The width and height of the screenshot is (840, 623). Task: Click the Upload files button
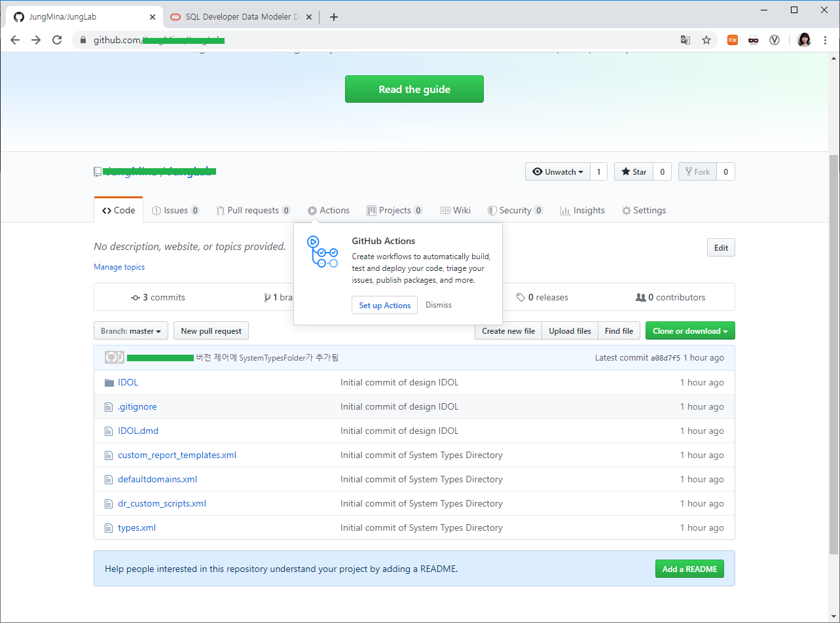[570, 331]
